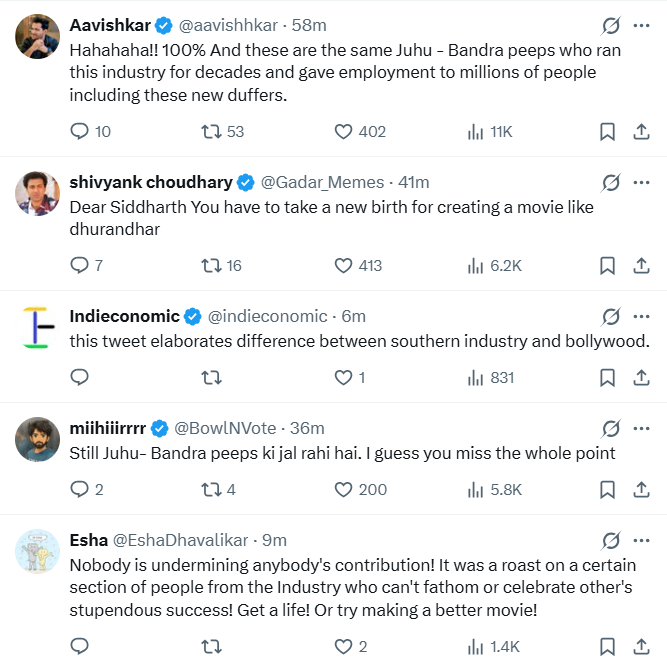This screenshot has width=667, height=670.
Task: Open @indieconomic profile handle link
Action: click(266, 316)
